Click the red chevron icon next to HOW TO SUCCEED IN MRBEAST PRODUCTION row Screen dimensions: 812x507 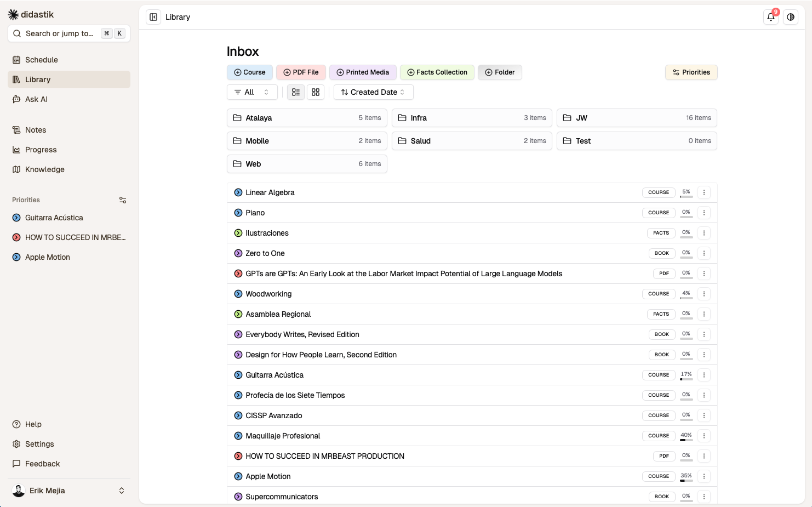tap(238, 456)
